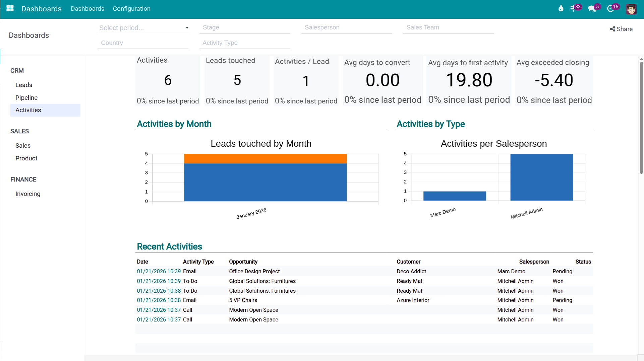
Task: Click the droplet status icon in top bar
Action: point(561,8)
